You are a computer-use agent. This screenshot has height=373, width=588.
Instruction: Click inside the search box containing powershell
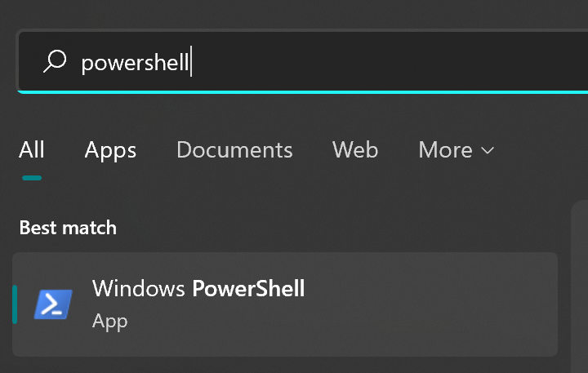click(304, 62)
